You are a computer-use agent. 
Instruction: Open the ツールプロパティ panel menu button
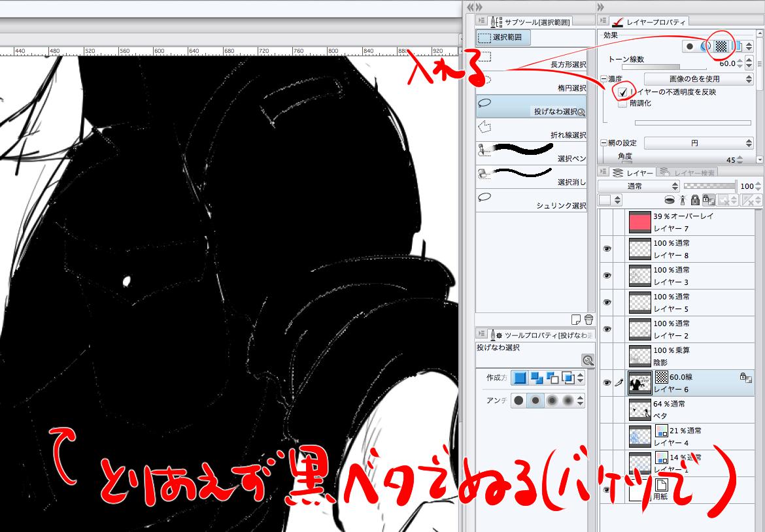point(482,334)
